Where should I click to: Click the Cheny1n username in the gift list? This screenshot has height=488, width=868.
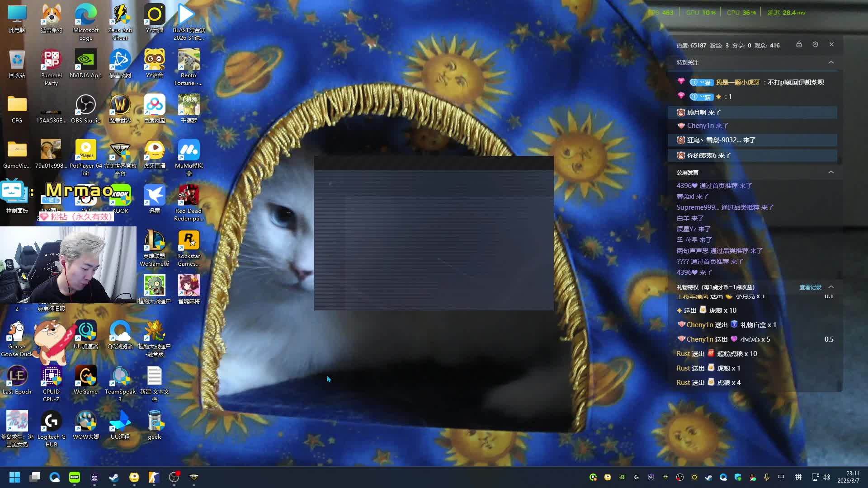(x=699, y=325)
